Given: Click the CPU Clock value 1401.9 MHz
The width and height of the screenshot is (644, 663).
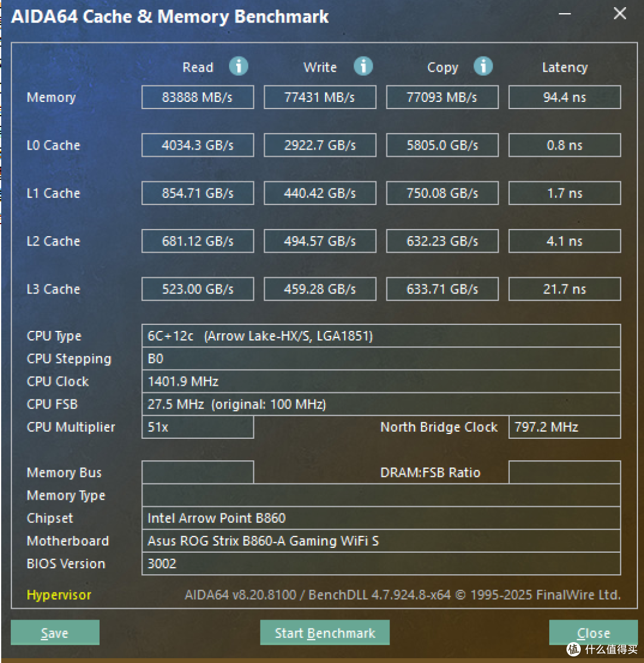Looking at the screenshot, I should pos(381,382).
